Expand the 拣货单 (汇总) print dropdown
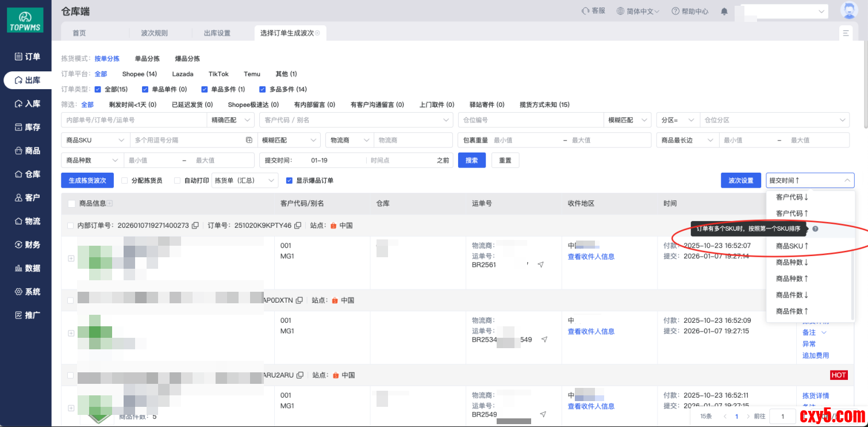This screenshot has width=868, height=427. click(x=245, y=181)
